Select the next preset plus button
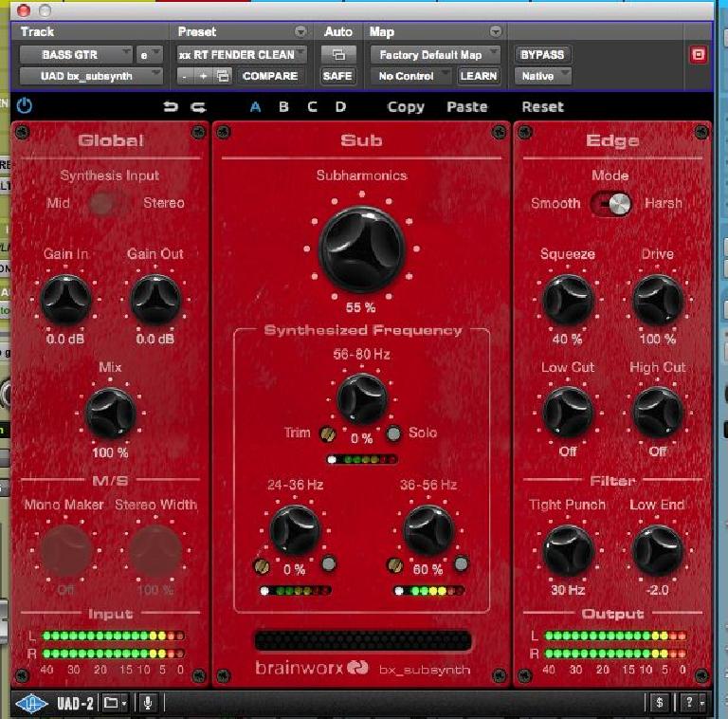728x719 pixels. pyautogui.click(x=204, y=76)
